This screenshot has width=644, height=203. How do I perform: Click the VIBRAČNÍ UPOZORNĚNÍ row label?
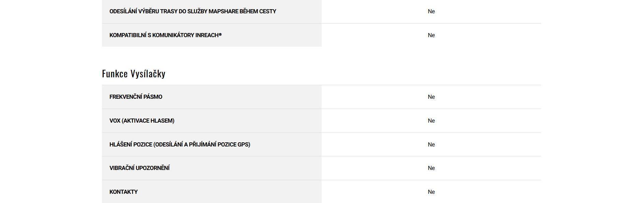(140, 168)
